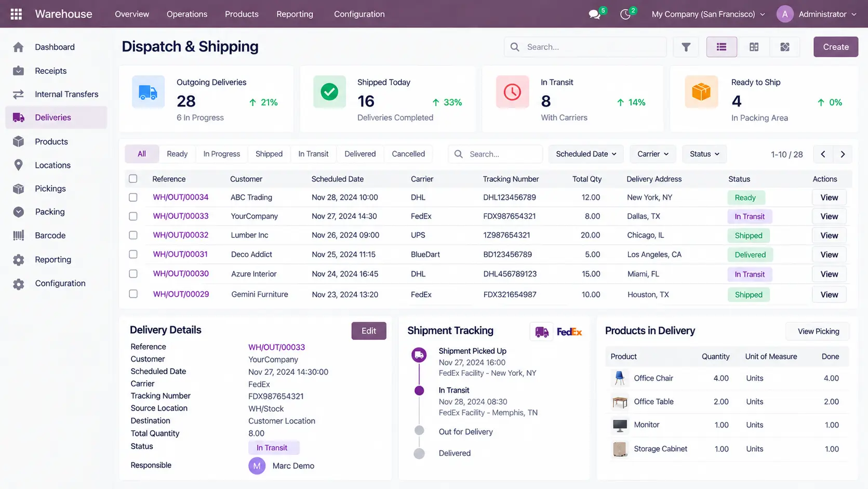Select the Delivered tab
This screenshot has width=868, height=489.
[x=360, y=154]
